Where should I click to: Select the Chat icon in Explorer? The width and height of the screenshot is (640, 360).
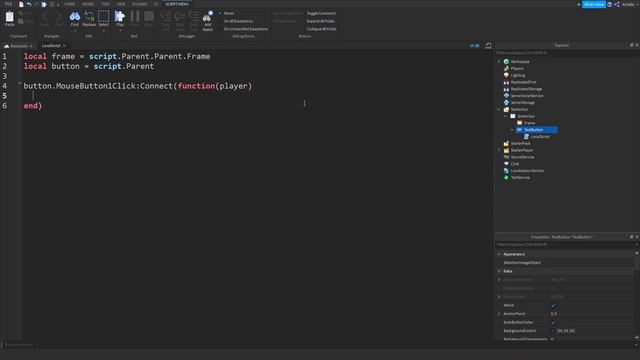506,164
